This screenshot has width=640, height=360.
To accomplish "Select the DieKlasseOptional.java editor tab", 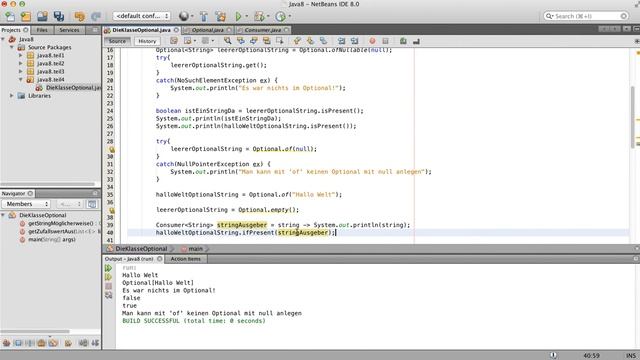I will [x=141, y=30].
